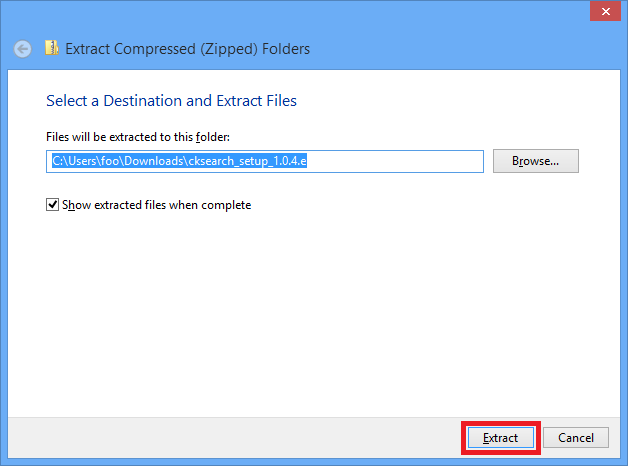Click the blank space between heading and folder label

[300, 119]
